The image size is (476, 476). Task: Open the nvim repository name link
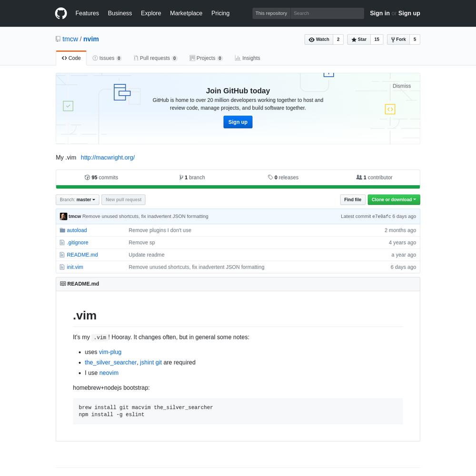91,39
